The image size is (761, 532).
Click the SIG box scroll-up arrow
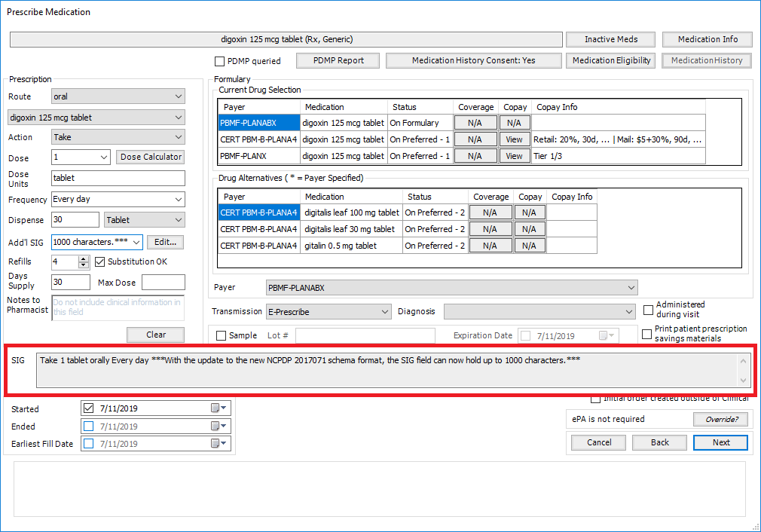(743, 361)
